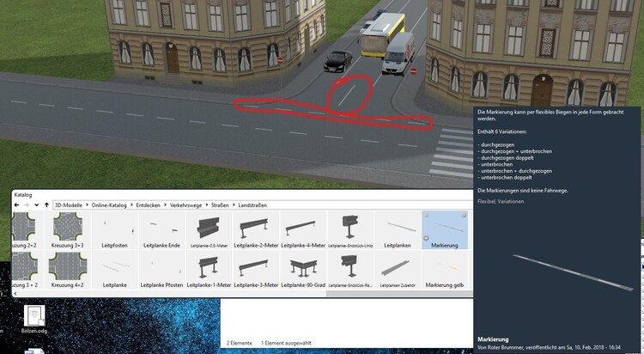644x354 pixels.
Task: Click the Markierung preview image in info panel
Action: click(573, 272)
